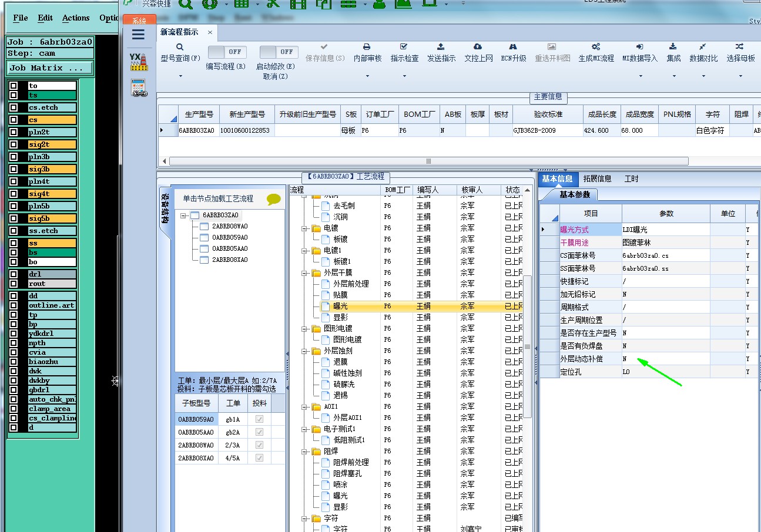Image resolution: width=761 pixels, height=532 pixels.
Task: Tick the checkbox beside layer drl
Action: [x=14, y=274]
